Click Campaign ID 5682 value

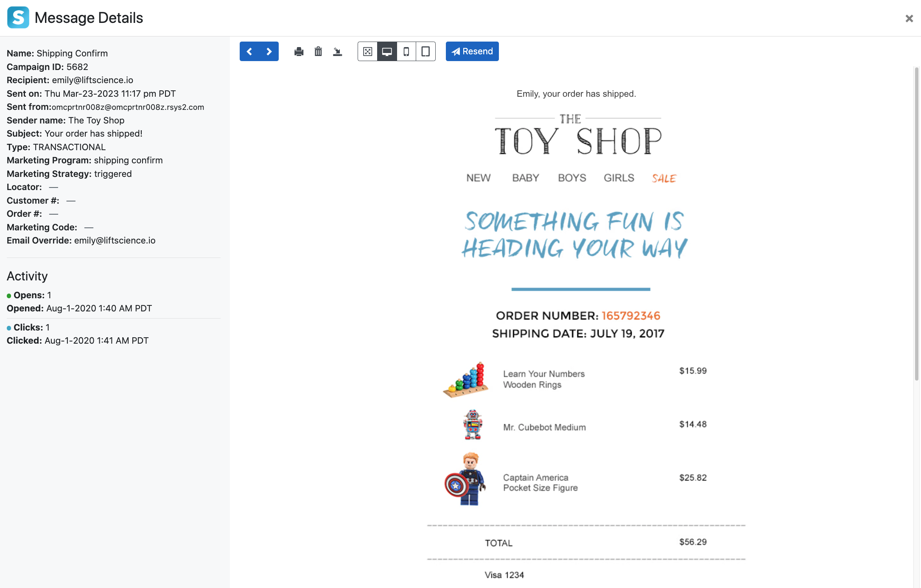pyautogui.click(x=77, y=67)
